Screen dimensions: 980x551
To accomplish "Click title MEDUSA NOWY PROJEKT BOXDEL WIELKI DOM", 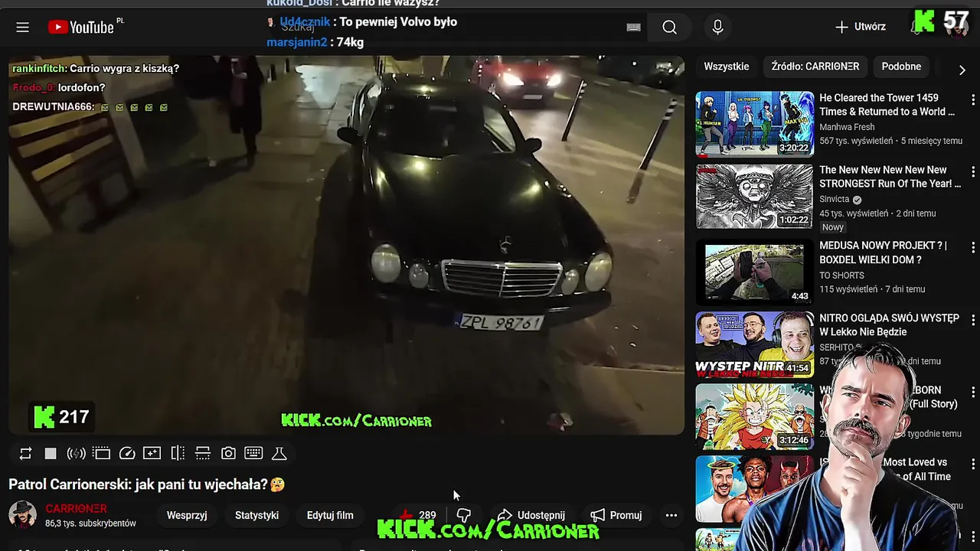I will 883,253.
